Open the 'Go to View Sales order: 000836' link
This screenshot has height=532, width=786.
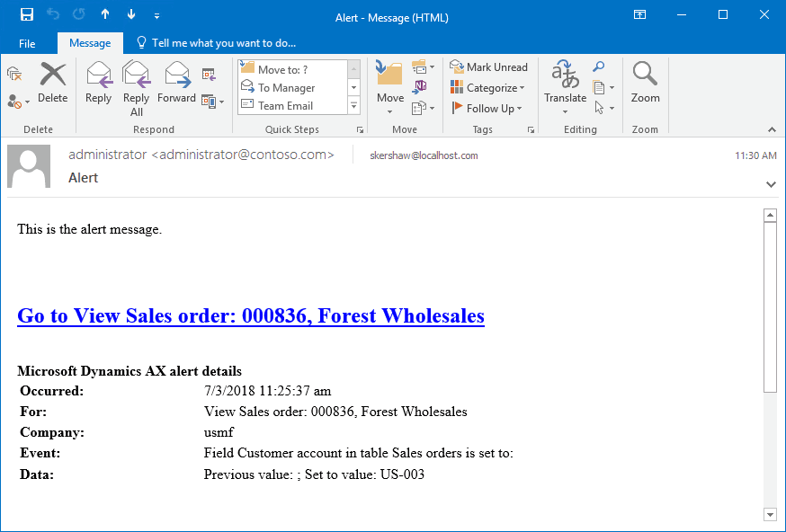click(251, 315)
